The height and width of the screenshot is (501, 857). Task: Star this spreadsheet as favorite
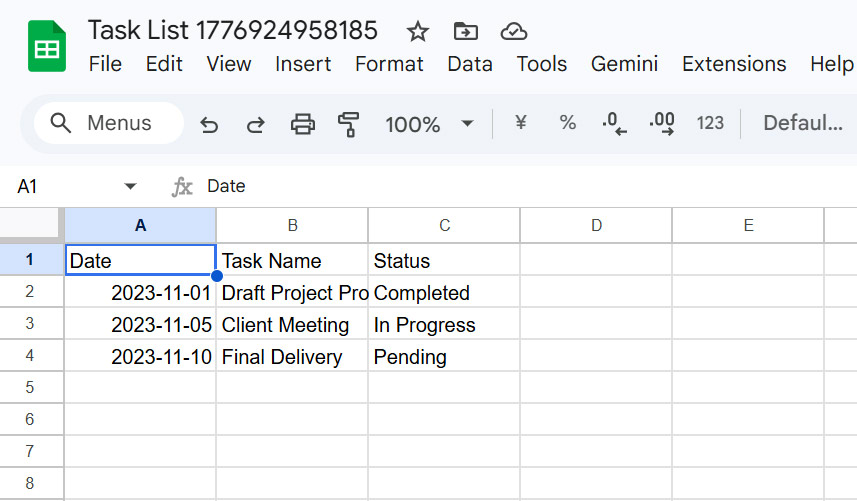coord(418,31)
